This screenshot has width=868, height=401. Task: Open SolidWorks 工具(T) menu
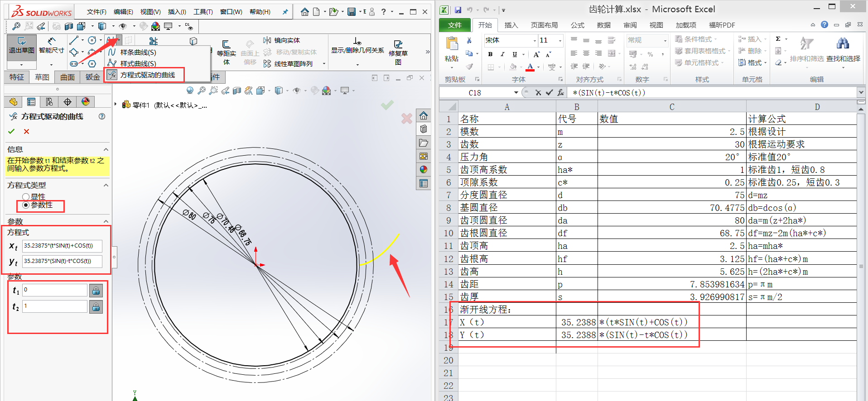tap(203, 12)
